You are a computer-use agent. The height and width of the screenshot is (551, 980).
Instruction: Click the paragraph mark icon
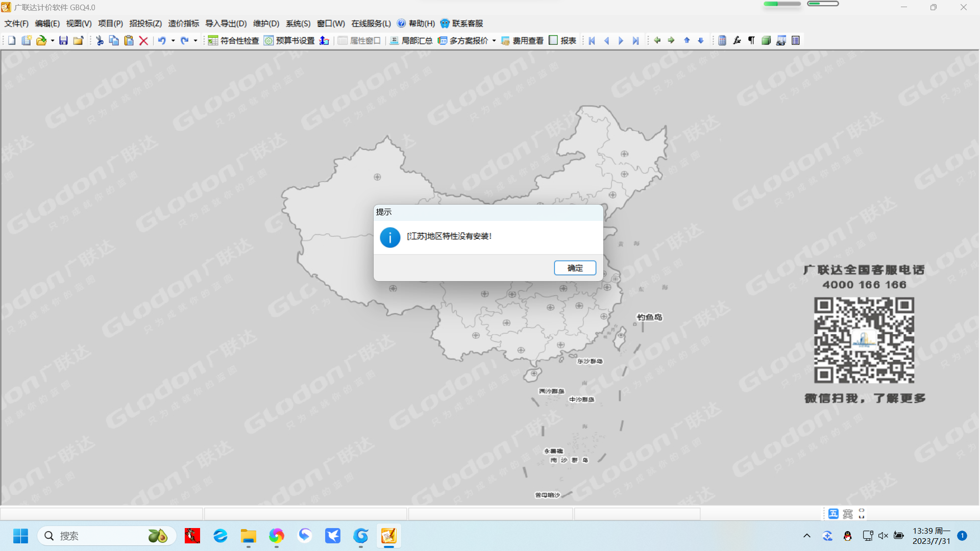[x=751, y=41]
